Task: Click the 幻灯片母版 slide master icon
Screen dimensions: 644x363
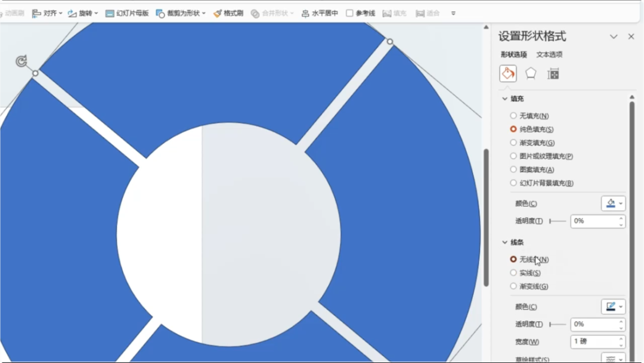Action: point(110,14)
